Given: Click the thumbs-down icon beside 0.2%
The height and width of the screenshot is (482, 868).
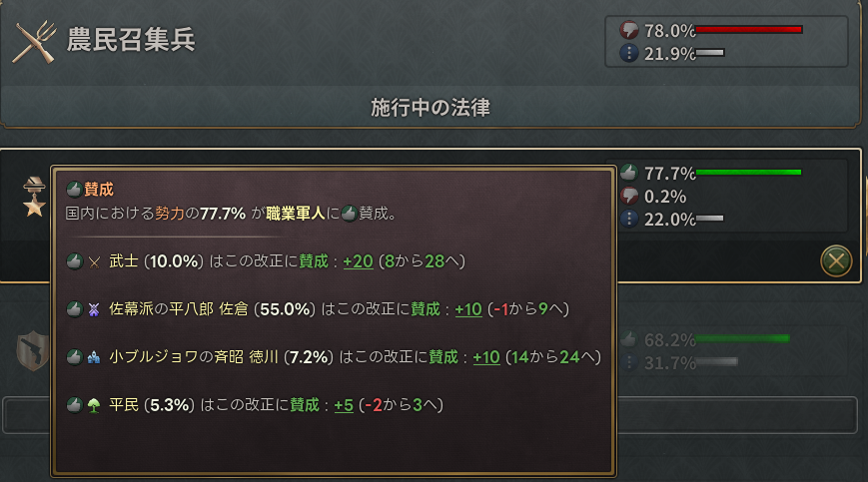Looking at the screenshot, I should (629, 196).
